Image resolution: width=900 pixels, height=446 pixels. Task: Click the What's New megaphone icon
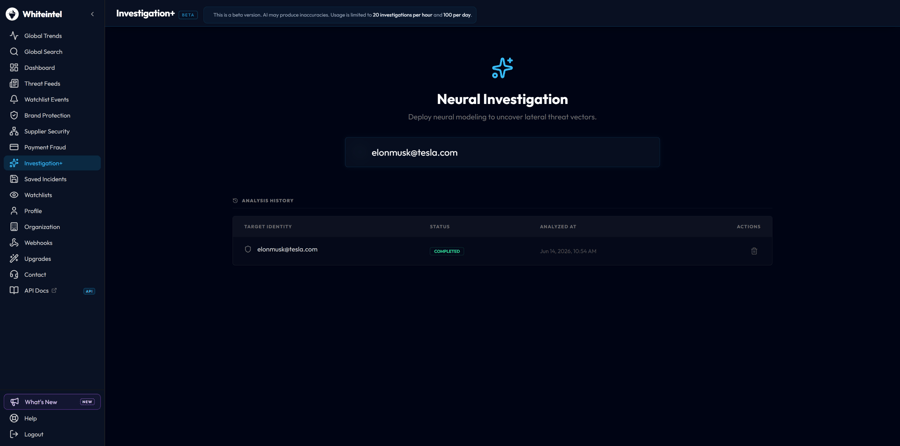(15, 402)
